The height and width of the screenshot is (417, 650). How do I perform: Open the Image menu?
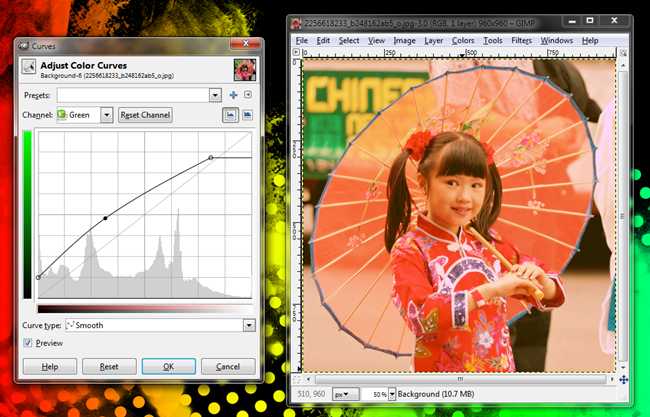point(404,41)
